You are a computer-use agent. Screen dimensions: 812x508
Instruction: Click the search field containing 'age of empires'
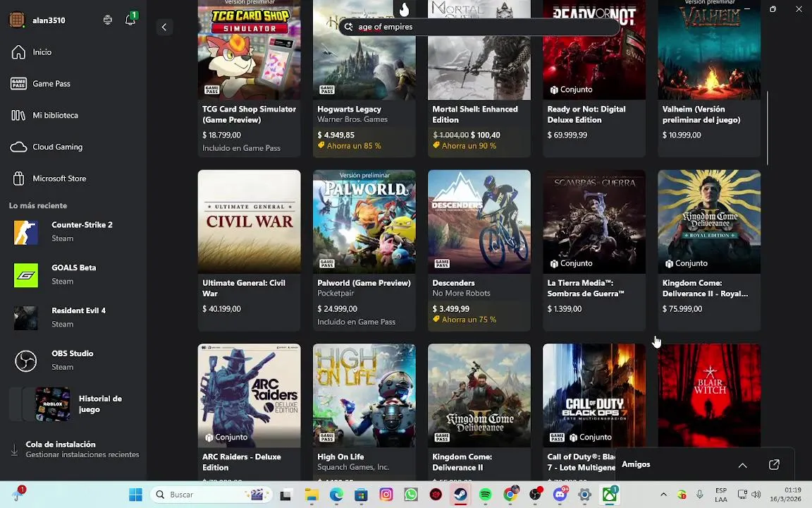pos(479,27)
